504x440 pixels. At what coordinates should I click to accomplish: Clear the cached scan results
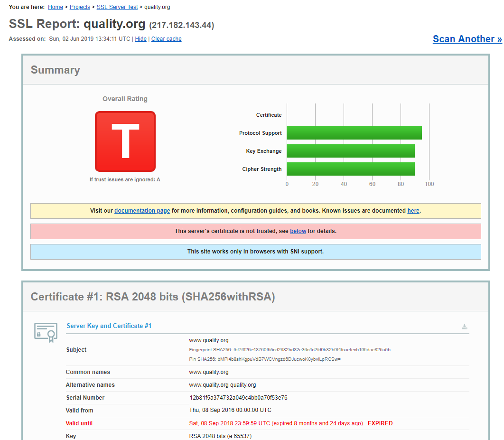[166, 38]
